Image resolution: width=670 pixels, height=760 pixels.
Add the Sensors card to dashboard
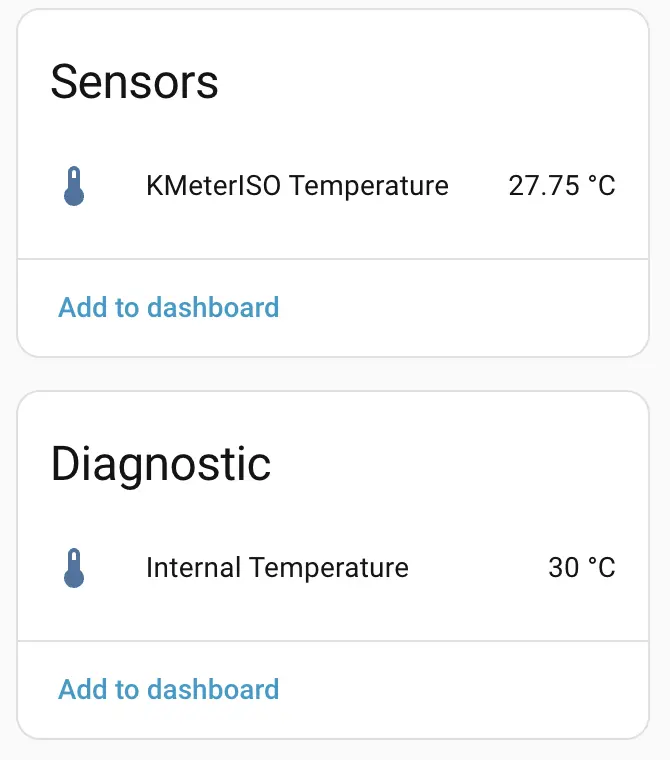tap(169, 307)
